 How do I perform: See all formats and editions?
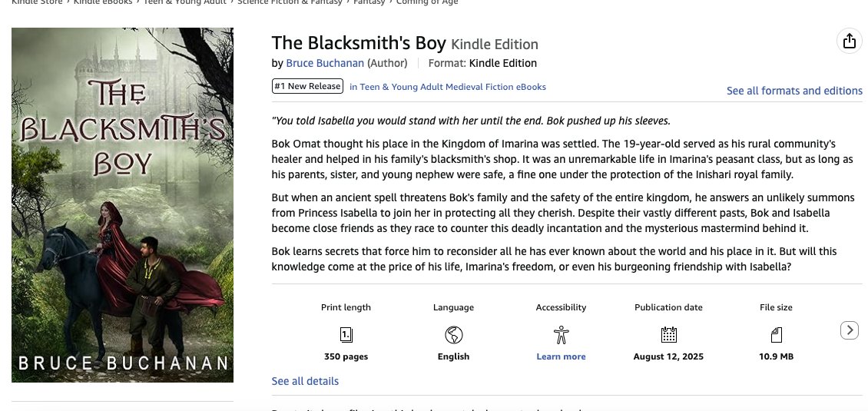(794, 91)
